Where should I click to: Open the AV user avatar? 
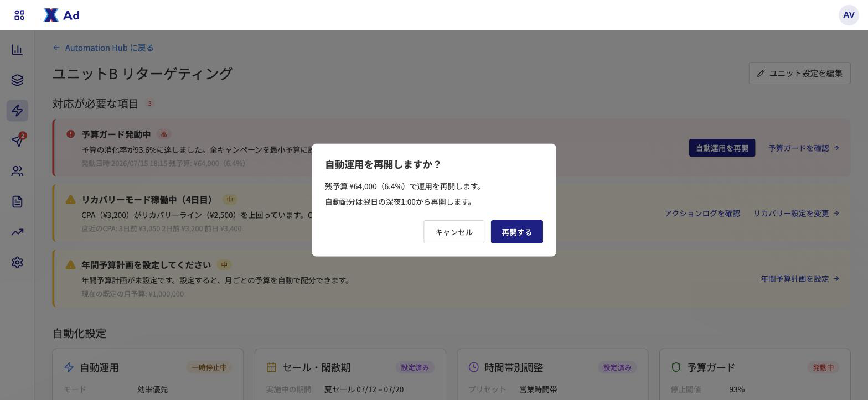click(x=849, y=15)
